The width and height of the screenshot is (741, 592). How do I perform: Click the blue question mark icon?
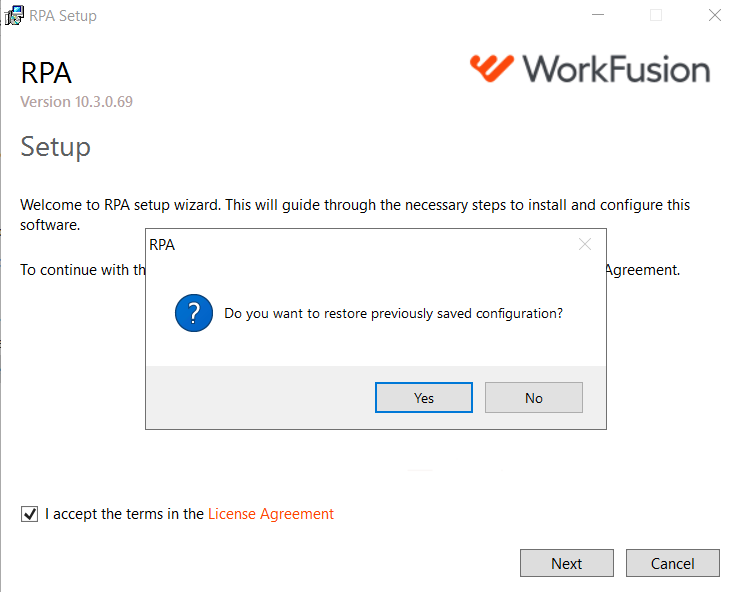tap(194, 313)
